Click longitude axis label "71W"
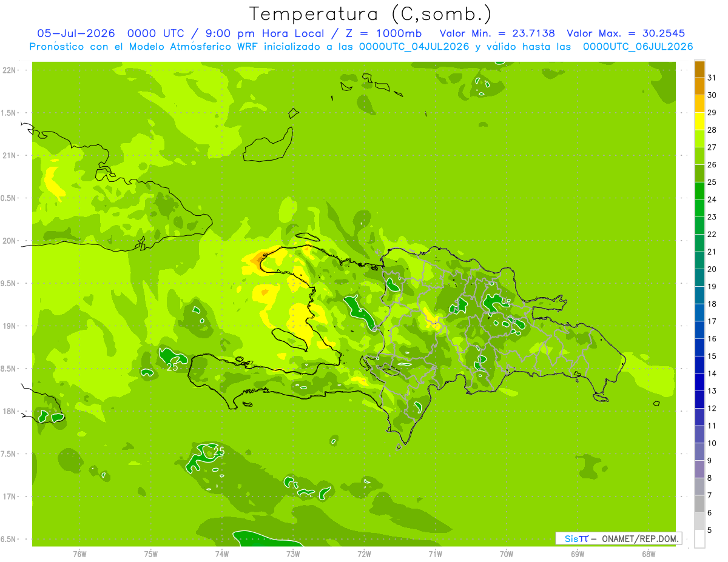728x562 pixels. click(x=435, y=554)
